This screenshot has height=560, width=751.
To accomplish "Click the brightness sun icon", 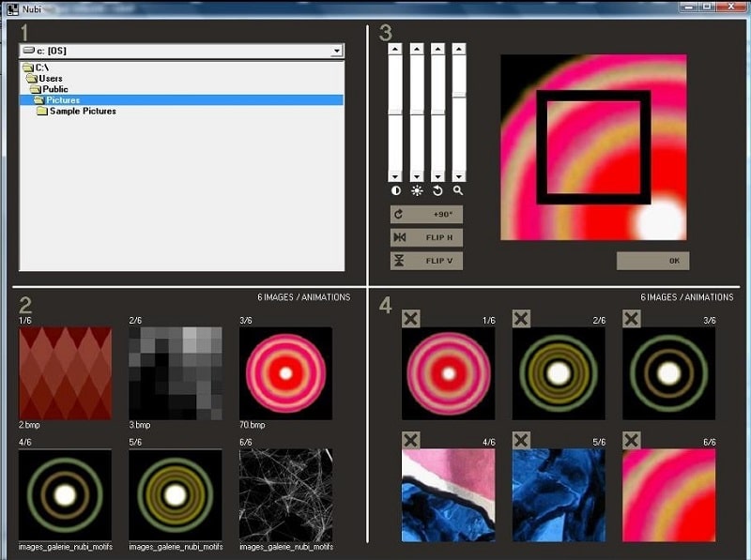I will pyautogui.click(x=417, y=190).
